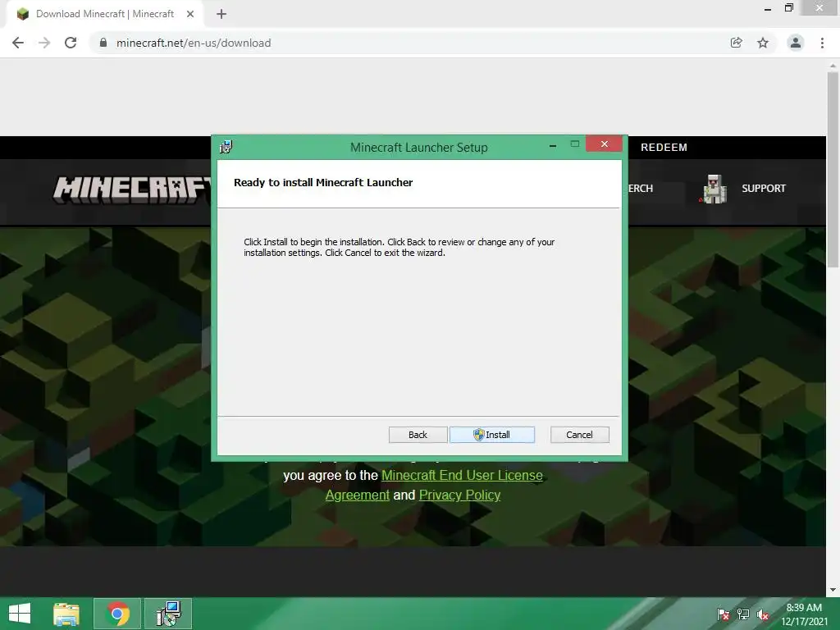Screen dimensions: 840x630
Task: Minimize the Chrome window
Action: [x=768, y=8]
